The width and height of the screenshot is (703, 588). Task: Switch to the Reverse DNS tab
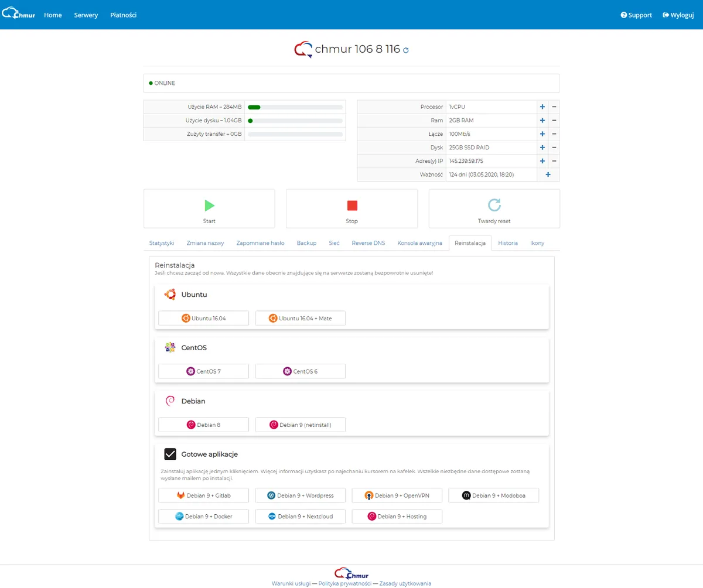pos(368,243)
